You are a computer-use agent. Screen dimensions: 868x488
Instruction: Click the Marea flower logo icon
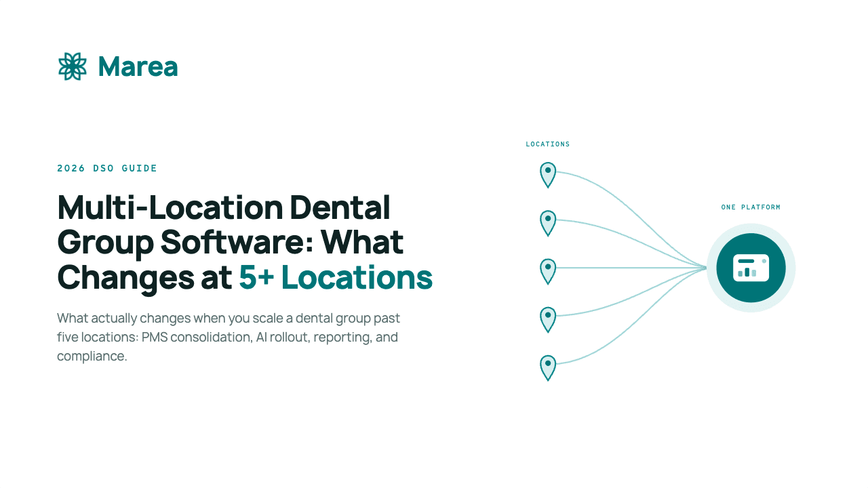coord(73,66)
